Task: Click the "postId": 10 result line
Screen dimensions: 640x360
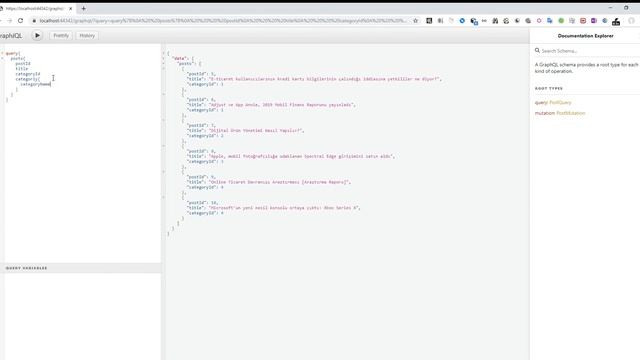Action: point(202,202)
